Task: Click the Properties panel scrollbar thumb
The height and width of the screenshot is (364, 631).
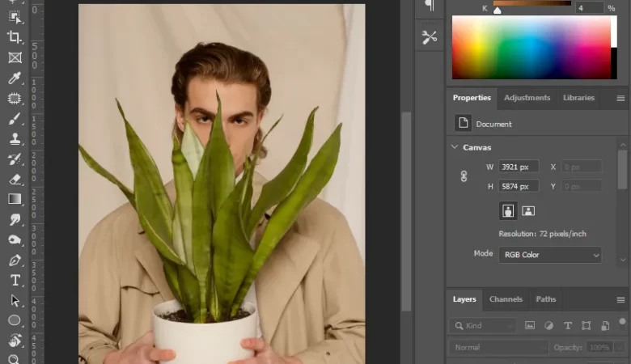Action: (623, 170)
